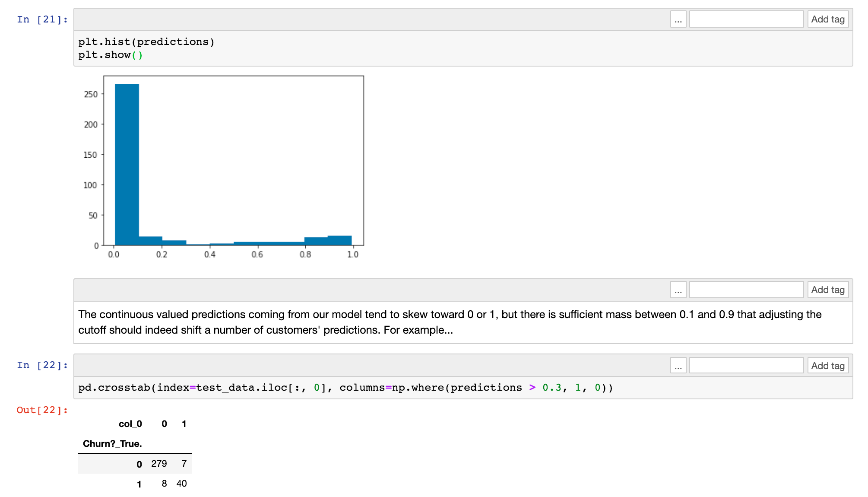Click the plt.hist(predictions) code line

tap(146, 42)
